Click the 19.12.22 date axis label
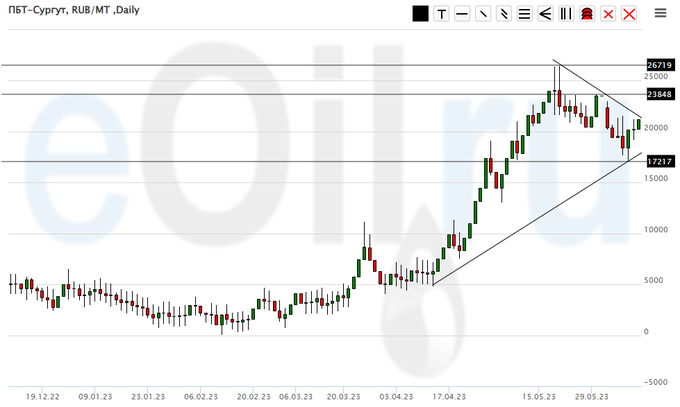 click(x=46, y=395)
